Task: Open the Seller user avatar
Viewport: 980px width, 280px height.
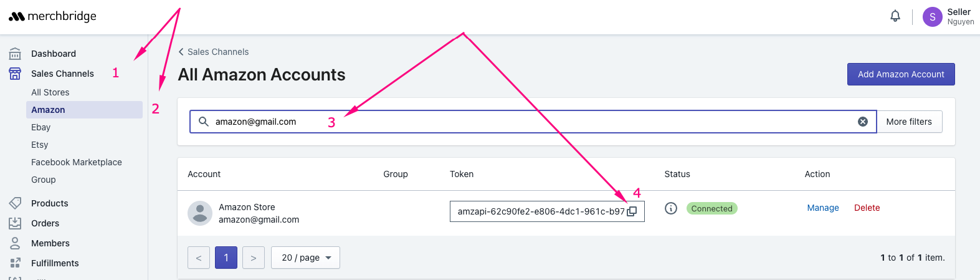Action: click(932, 17)
